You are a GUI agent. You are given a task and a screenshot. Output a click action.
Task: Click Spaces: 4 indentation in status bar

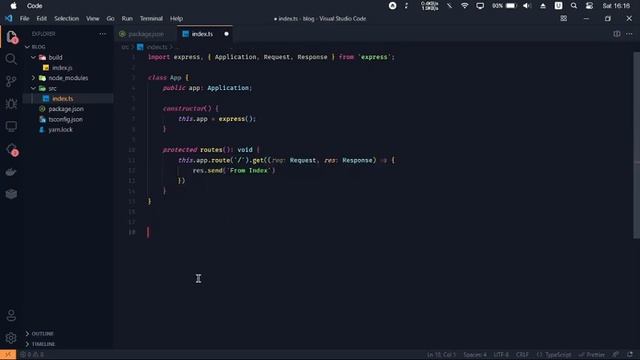(475, 355)
